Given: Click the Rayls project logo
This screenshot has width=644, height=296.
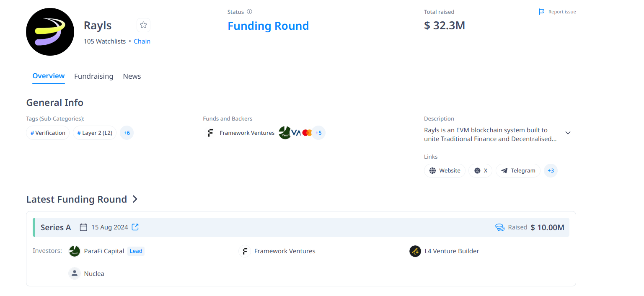Looking at the screenshot, I should 50,32.
